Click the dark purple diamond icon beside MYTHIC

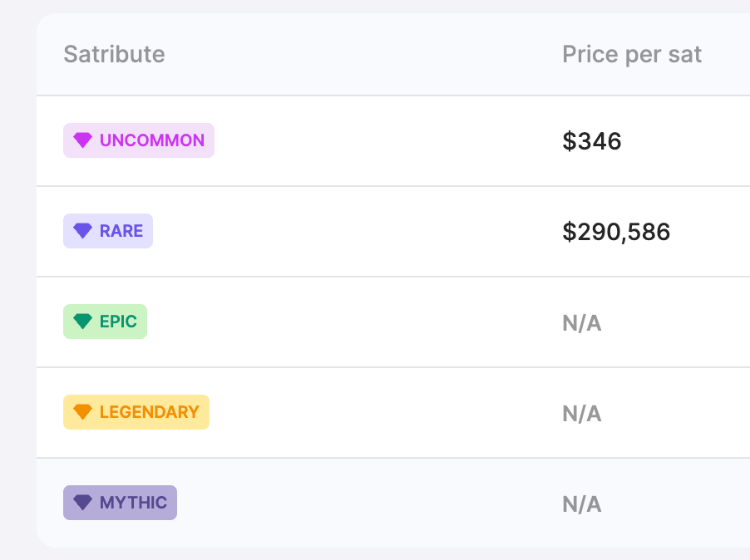coord(82,503)
